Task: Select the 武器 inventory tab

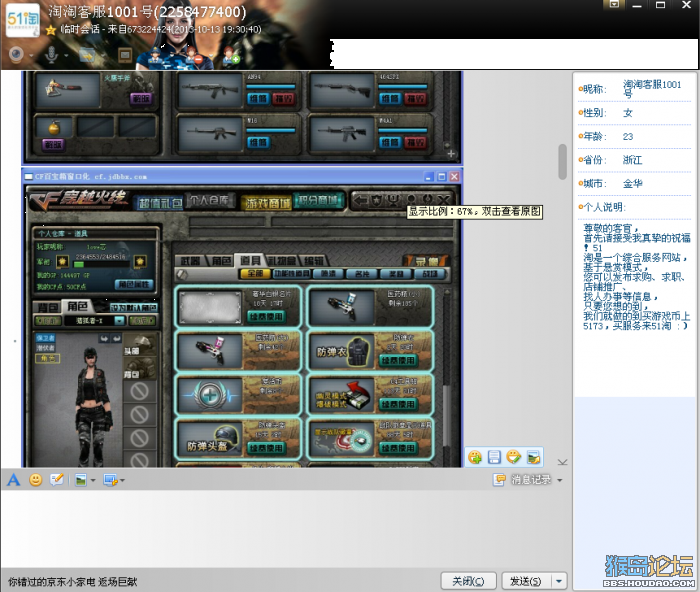Action: pyautogui.click(x=190, y=261)
